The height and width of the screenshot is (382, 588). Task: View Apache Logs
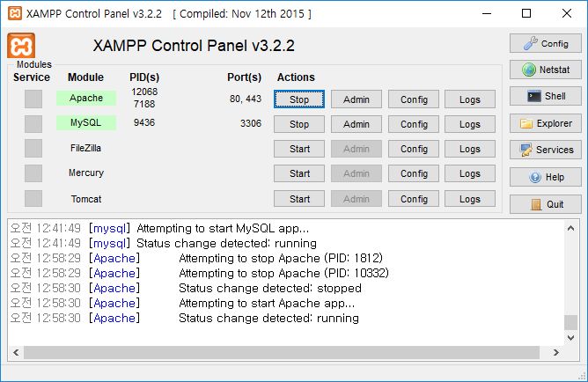470,99
